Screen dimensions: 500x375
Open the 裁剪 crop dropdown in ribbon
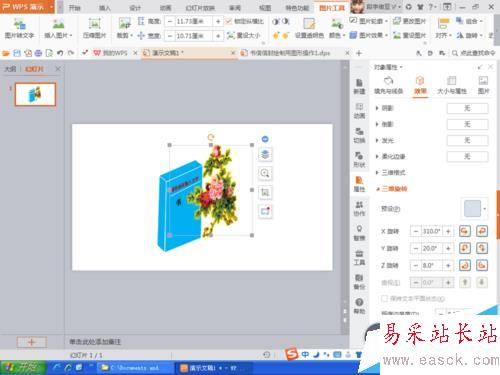(125, 35)
